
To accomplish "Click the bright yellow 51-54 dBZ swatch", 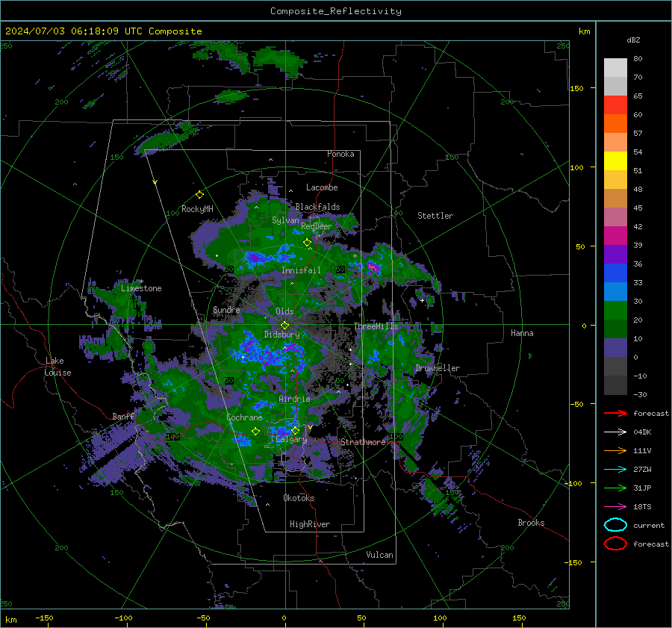I will tap(615, 161).
